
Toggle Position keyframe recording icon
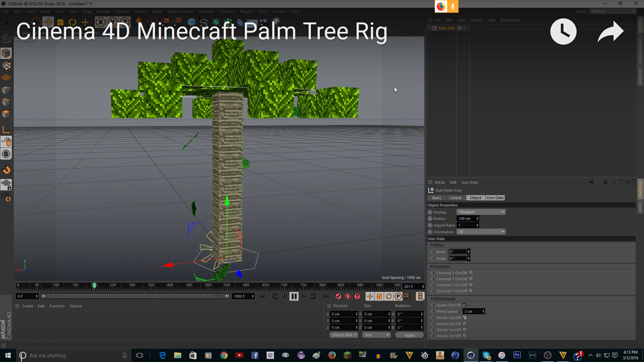tap(370, 296)
